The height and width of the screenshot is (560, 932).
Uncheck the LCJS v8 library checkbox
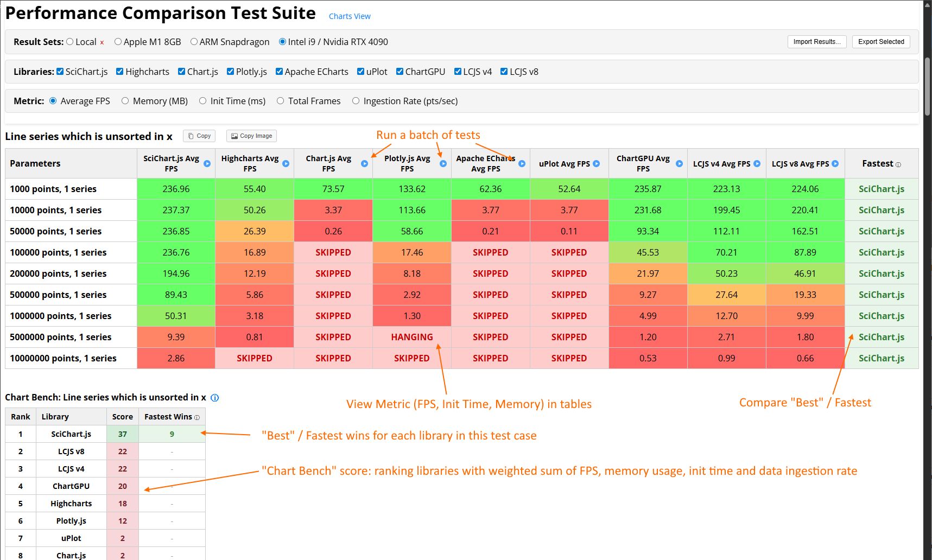pos(504,72)
